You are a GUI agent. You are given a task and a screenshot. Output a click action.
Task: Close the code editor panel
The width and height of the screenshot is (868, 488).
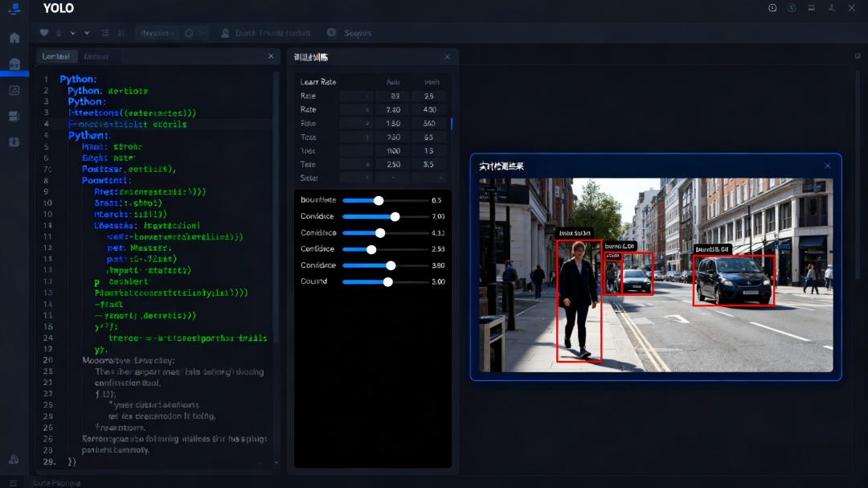pyautogui.click(x=271, y=56)
